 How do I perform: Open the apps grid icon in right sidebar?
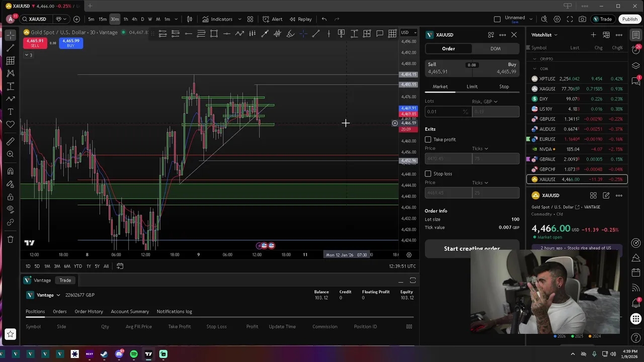point(636,319)
